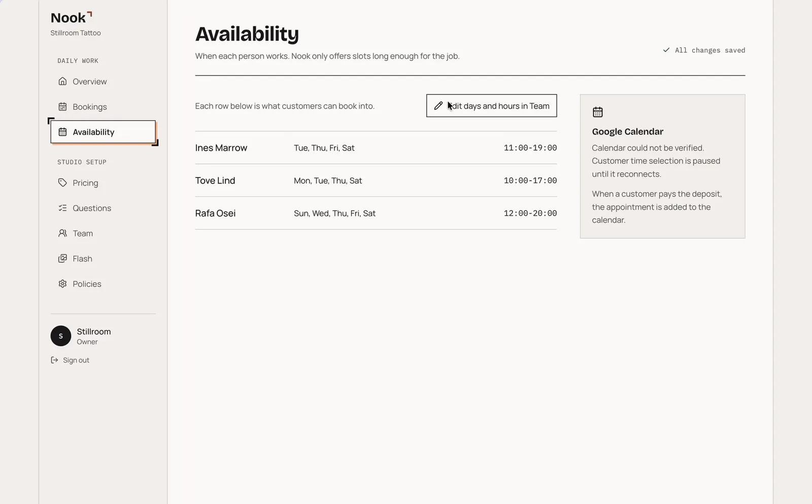Click the Team people icon
Screen dimensions: 812x504
[62, 233]
